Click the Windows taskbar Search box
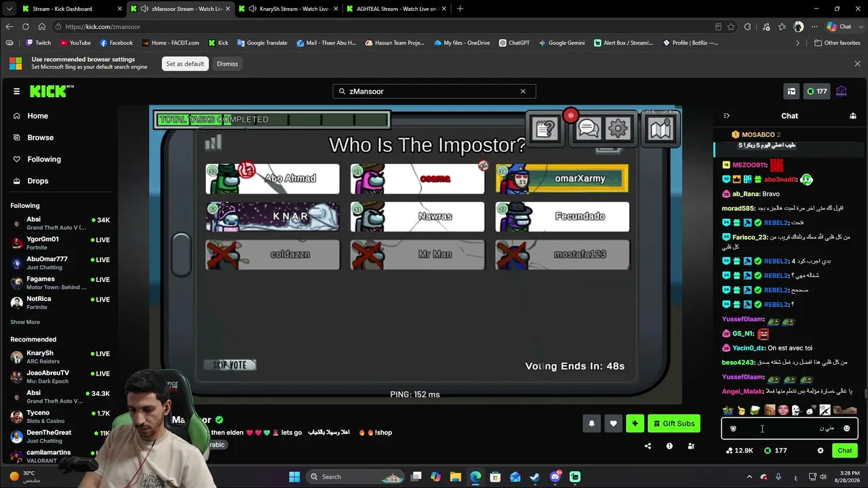868x488 pixels. (x=354, y=476)
